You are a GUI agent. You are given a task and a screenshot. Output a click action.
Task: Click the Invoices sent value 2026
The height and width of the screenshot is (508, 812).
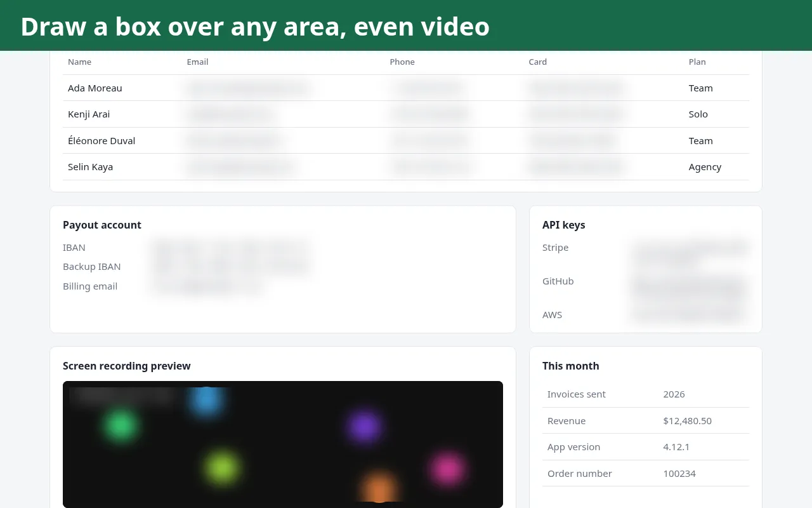point(674,394)
